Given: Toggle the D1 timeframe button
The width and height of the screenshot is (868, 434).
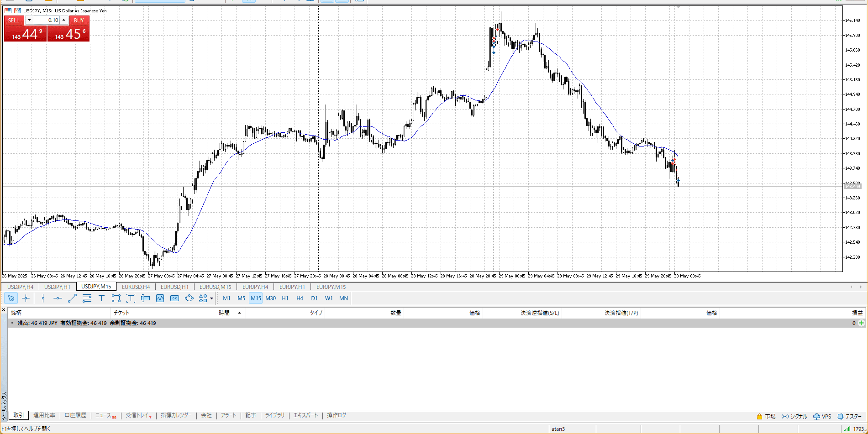Looking at the screenshot, I should pyautogui.click(x=314, y=298).
